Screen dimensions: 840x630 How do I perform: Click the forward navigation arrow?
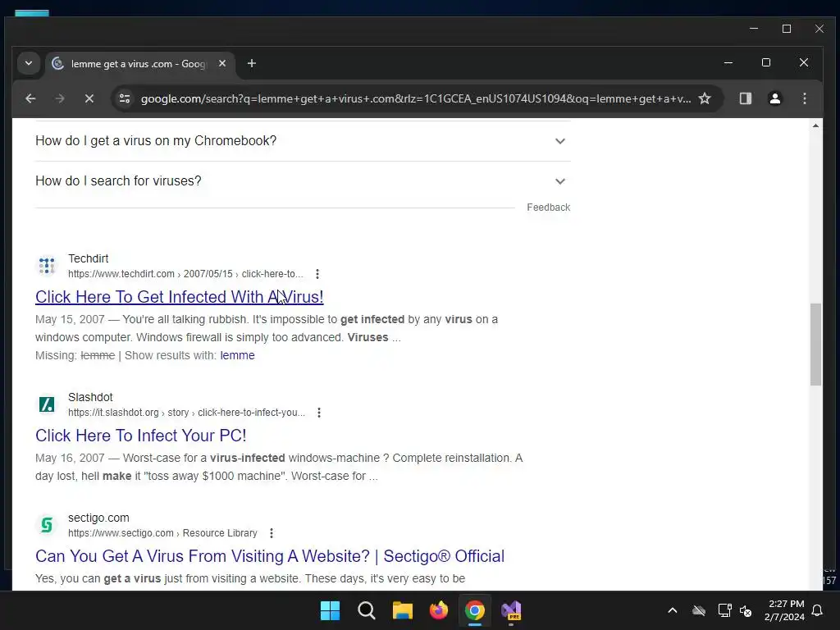coord(60,98)
